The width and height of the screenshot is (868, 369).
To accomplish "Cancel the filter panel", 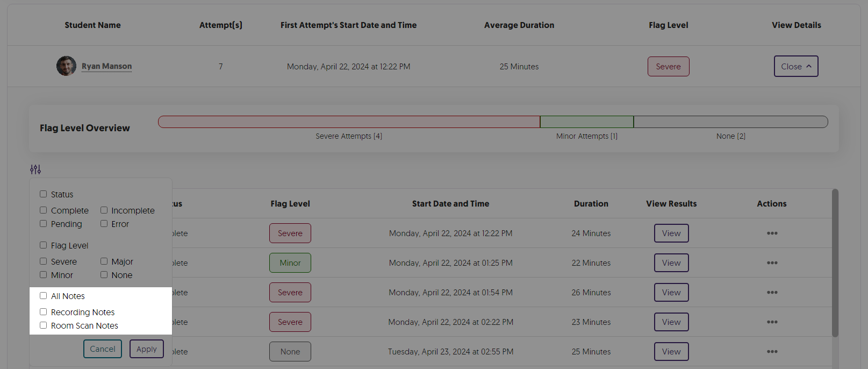I will point(103,349).
